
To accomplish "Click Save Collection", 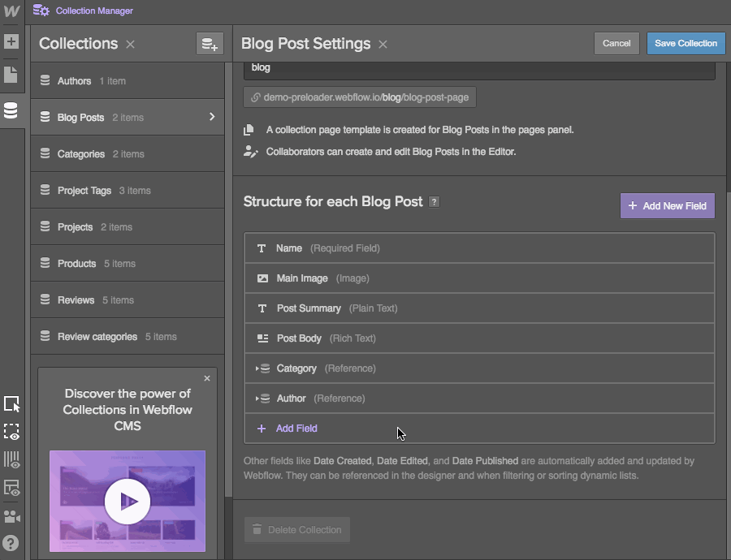I will pyautogui.click(x=686, y=43).
